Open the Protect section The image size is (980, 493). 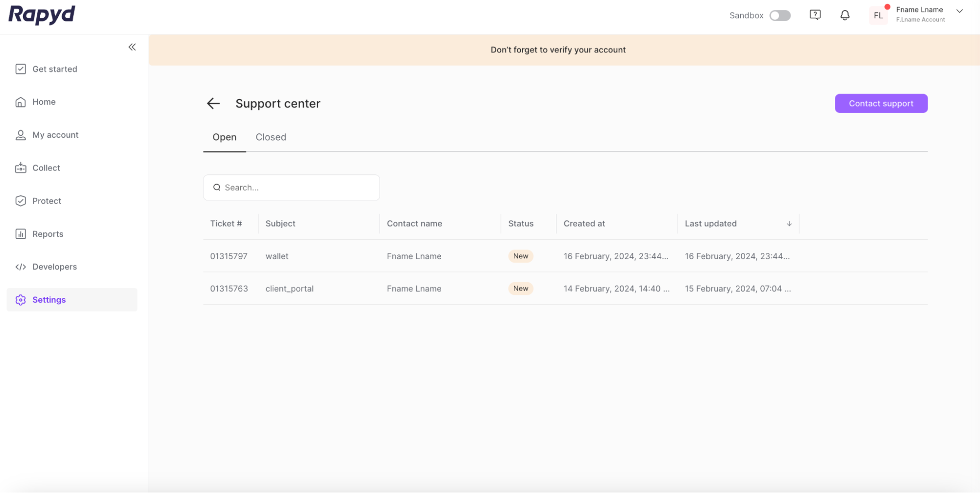46,200
